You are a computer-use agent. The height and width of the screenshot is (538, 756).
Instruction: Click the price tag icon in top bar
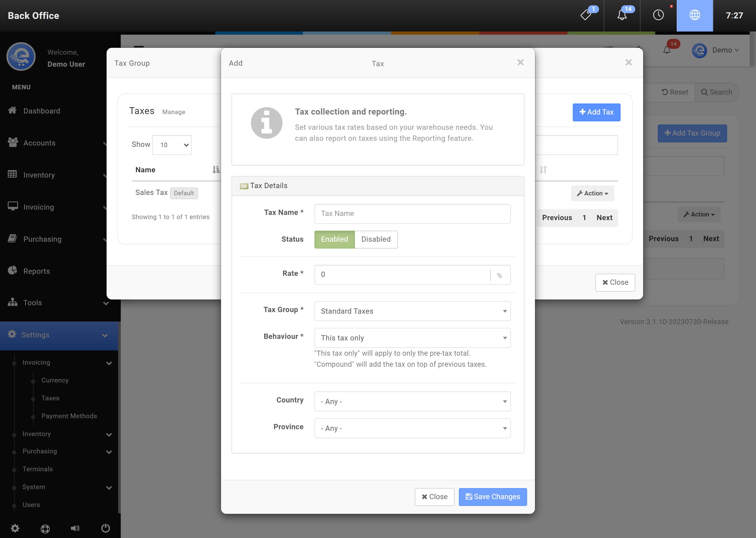tap(586, 15)
